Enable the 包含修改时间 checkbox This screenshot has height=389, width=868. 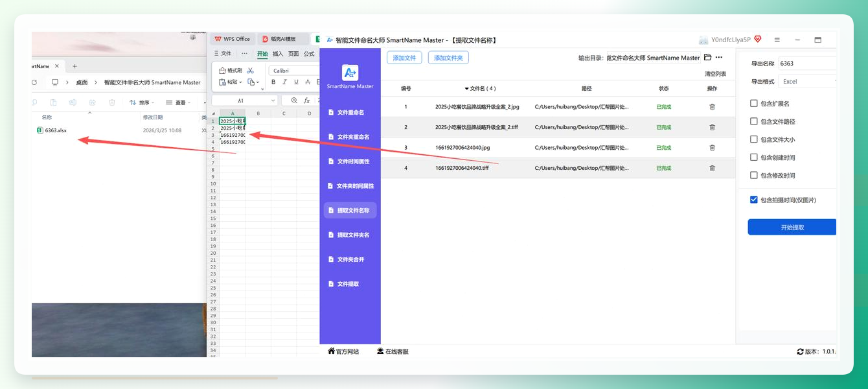tap(753, 175)
